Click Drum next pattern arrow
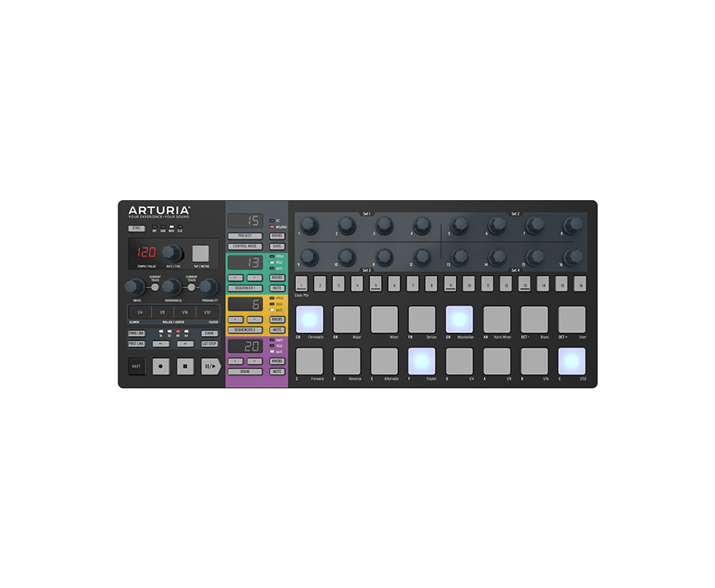Screen dimensions: 715x588 pyautogui.click(x=254, y=361)
